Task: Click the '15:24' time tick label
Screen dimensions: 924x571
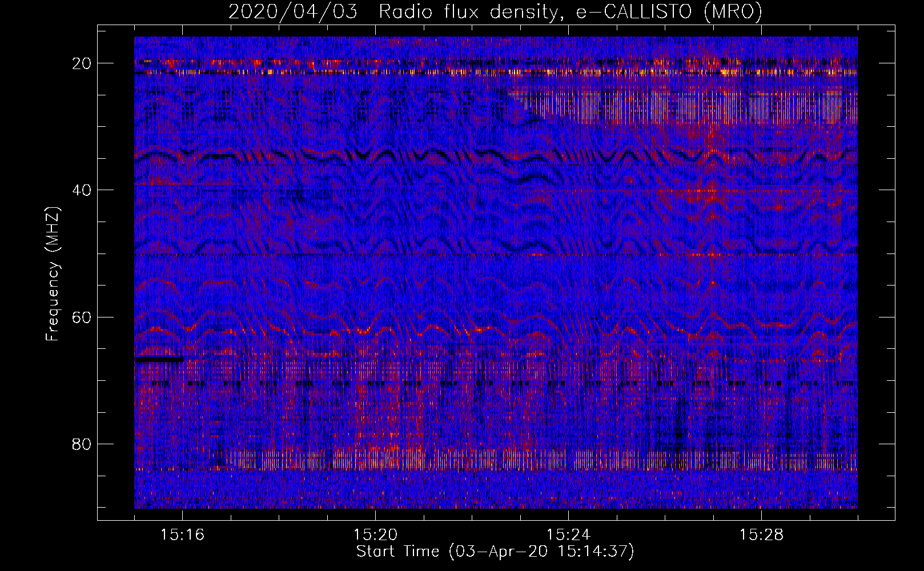Action: point(568,535)
